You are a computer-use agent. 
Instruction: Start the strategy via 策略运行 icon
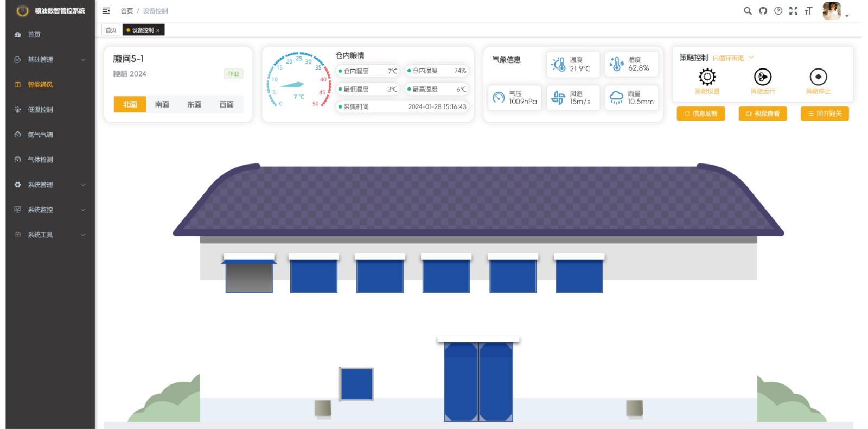click(x=762, y=77)
